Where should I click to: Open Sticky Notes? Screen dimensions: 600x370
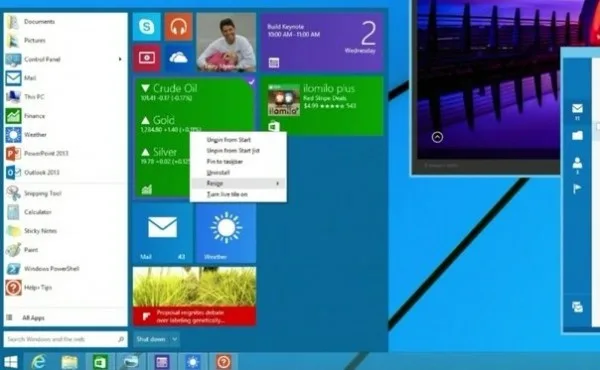(65, 231)
